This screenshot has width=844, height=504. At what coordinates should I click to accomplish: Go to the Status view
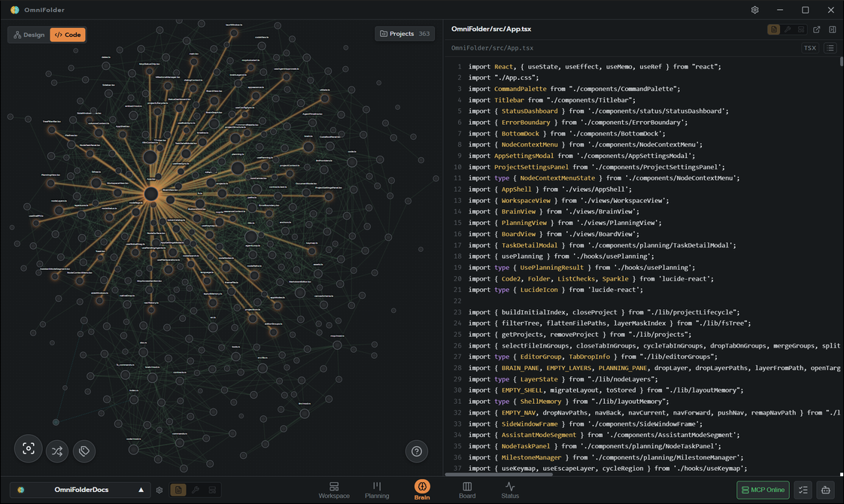pos(510,490)
